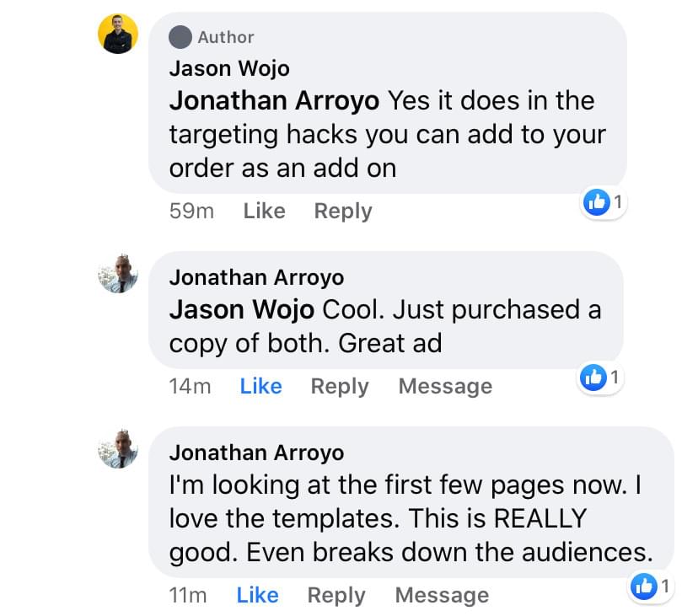
Task: Unlike the 14m 'Great ad' comment
Action: pos(260,386)
